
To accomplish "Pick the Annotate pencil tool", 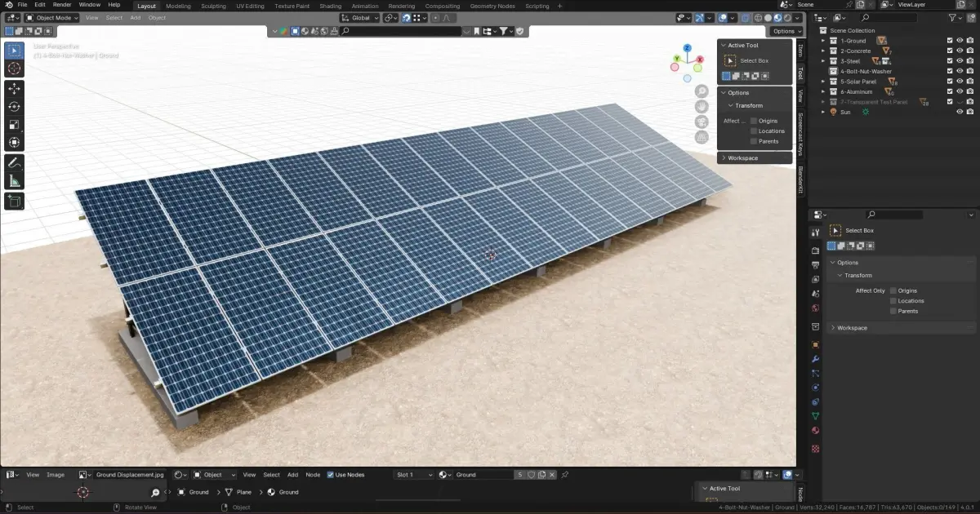I will (15, 162).
